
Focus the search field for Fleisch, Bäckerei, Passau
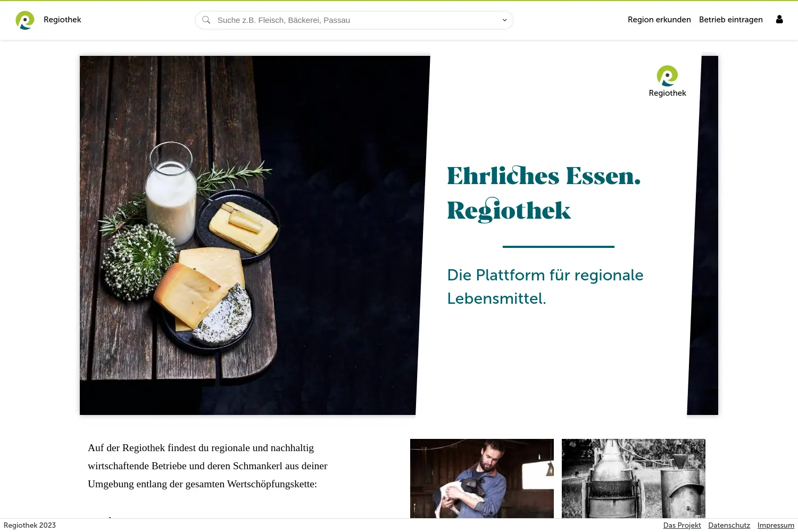[354, 20]
